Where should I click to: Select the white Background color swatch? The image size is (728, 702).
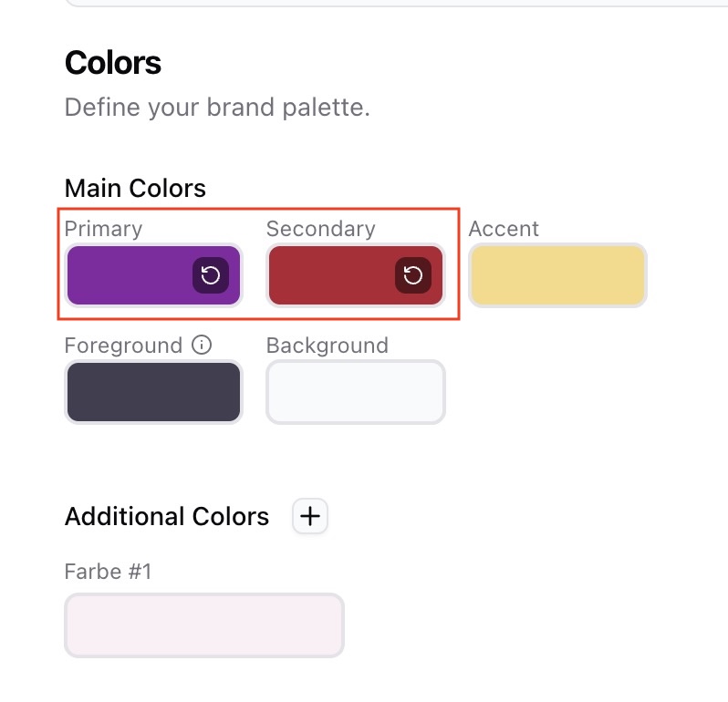pyautogui.click(x=356, y=392)
